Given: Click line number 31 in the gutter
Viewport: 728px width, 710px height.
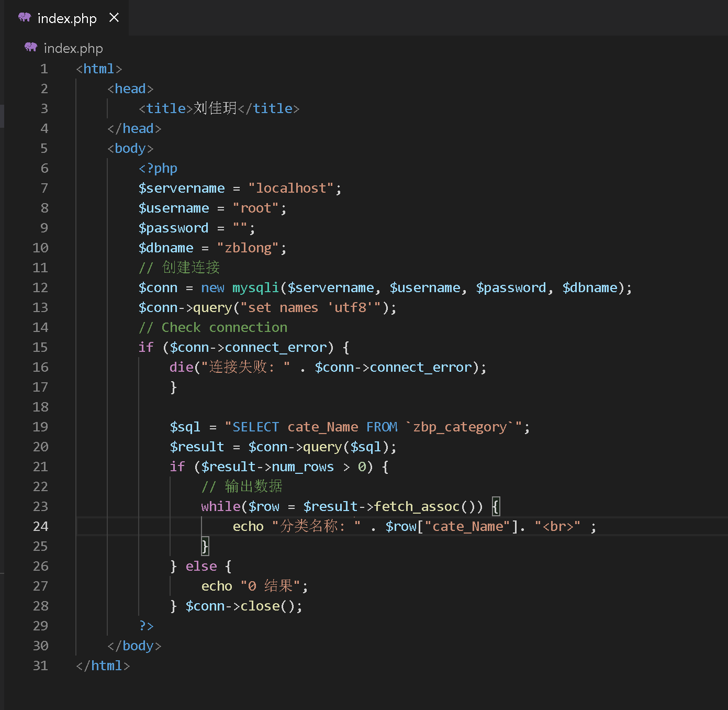Looking at the screenshot, I should [40, 665].
